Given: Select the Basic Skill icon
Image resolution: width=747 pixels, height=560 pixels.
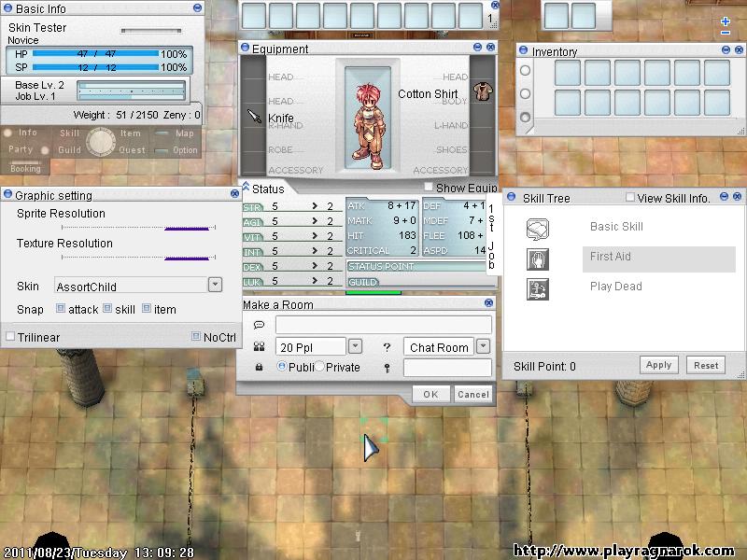Looking at the screenshot, I should (538, 229).
